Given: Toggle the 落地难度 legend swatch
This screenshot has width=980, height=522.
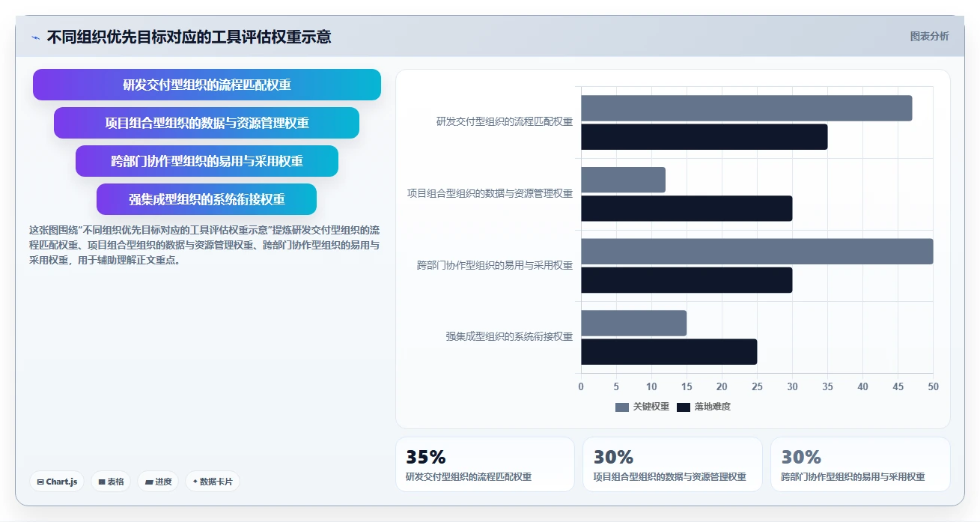Looking at the screenshot, I should (x=684, y=407).
